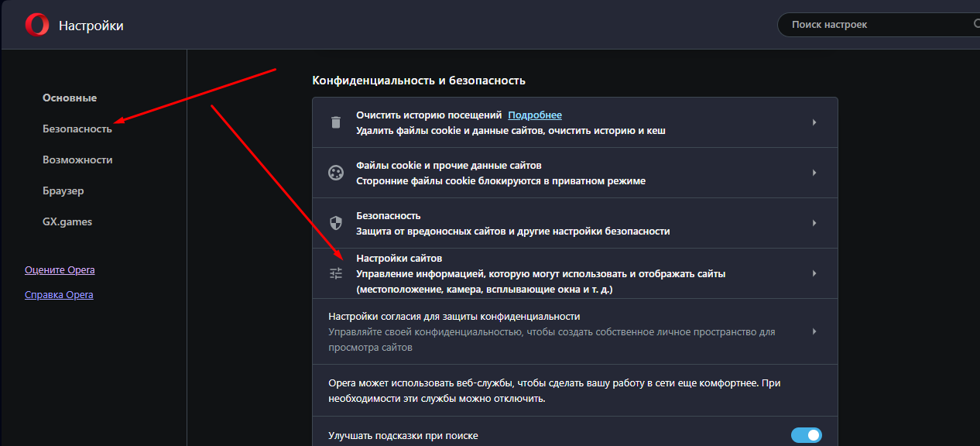Open the Безопасность row chevron
Image resolution: width=980 pixels, height=446 pixels.
814,223
